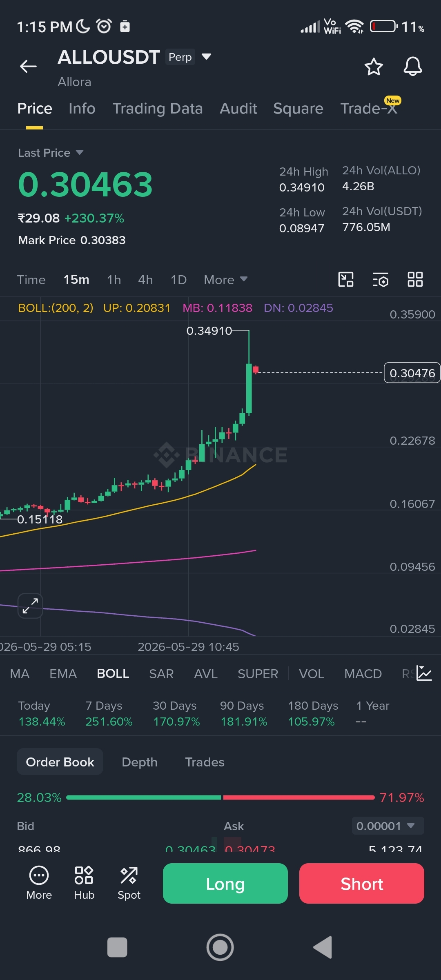Viewport: 441px width, 980px height.
Task: Enable the VOL sub-indicator
Action: click(x=312, y=674)
